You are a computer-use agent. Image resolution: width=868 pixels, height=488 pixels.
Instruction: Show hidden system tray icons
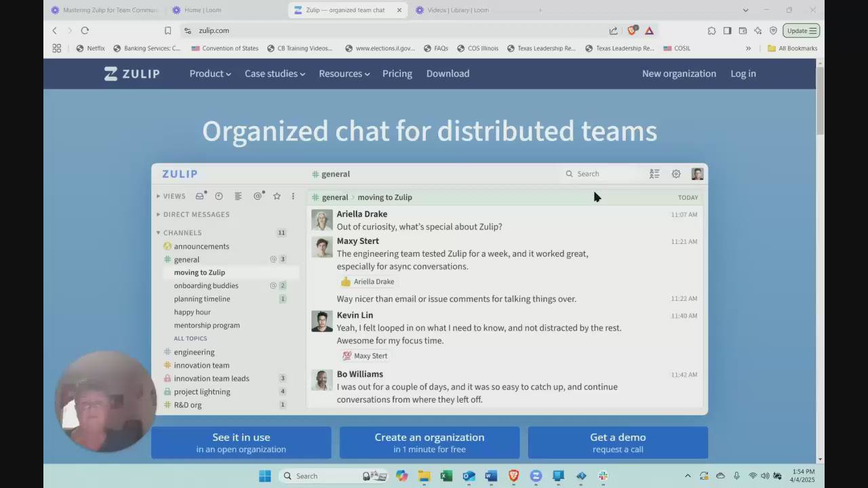(688, 476)
